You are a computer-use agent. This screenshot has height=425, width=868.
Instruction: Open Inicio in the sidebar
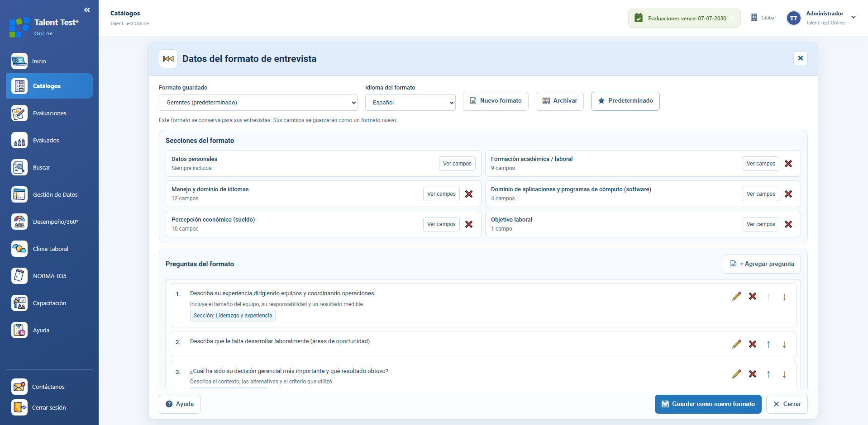coord(49,61)
